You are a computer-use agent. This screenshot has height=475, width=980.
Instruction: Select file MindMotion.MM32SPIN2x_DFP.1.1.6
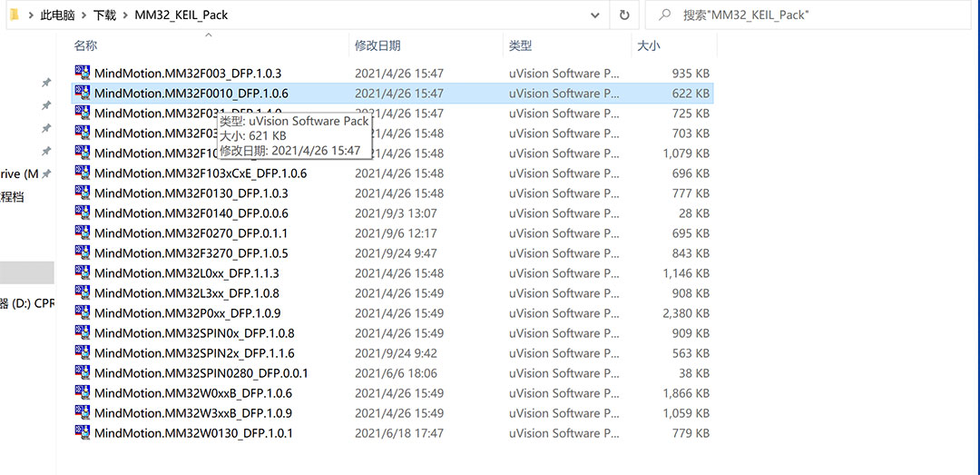(194, 353)
